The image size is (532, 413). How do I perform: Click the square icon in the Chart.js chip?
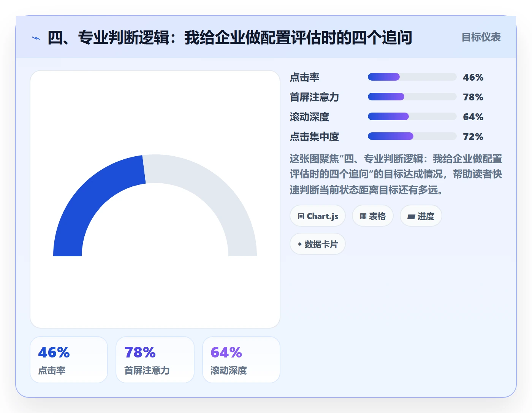[301, 216]
